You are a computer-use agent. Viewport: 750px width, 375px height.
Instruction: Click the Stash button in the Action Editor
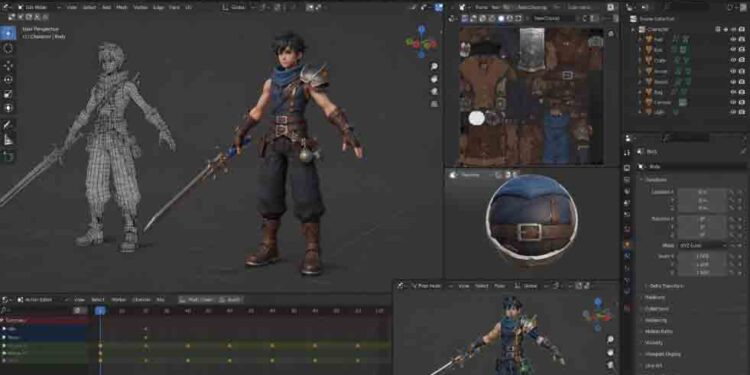coord(230,300)
